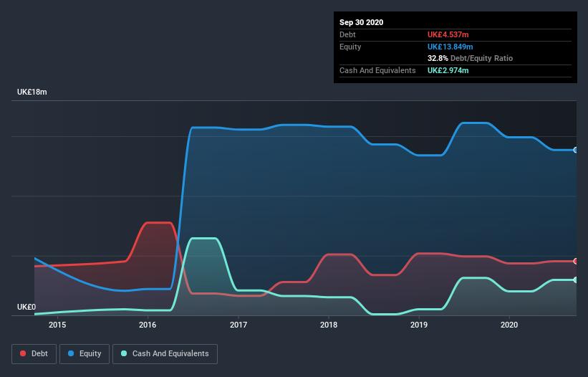Screen dimensions: 588x377
Task: Toggle Cash And Equivalents legend button
Action: (165, 354)
